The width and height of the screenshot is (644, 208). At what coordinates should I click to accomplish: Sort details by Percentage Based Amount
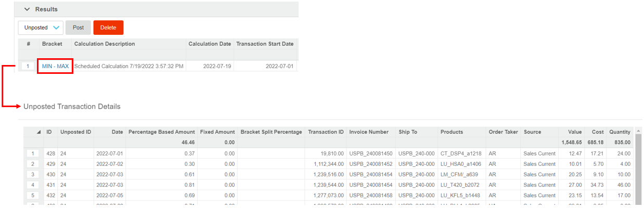coord(161,132)
